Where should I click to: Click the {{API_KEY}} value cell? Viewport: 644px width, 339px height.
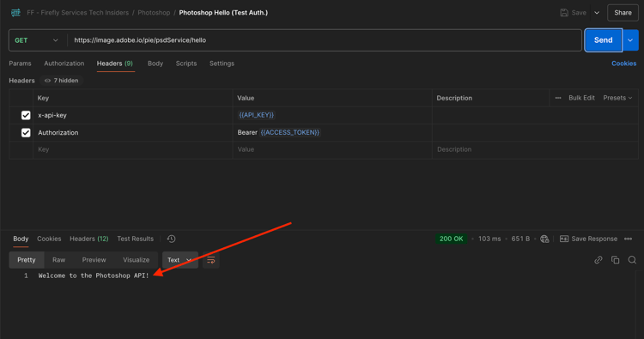(x=332, y=115)
